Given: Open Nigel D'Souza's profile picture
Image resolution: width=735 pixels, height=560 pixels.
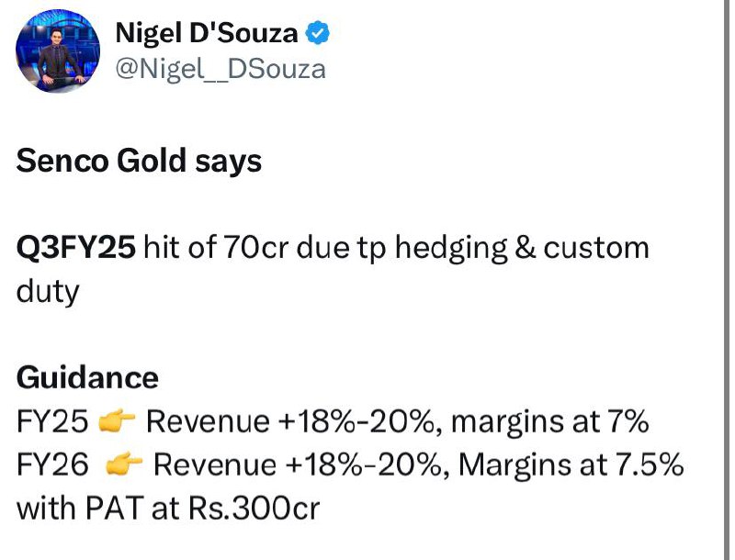Looking at the screenshot, I should click(x=58, y=50).
